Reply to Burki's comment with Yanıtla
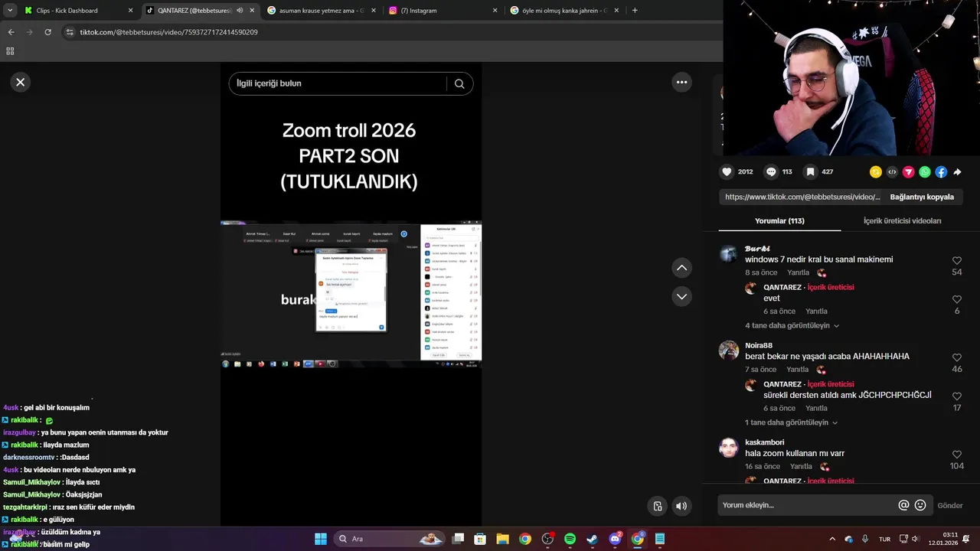This screenshot has height=551, width=980. pyautogui.click(x=798, y=273)
